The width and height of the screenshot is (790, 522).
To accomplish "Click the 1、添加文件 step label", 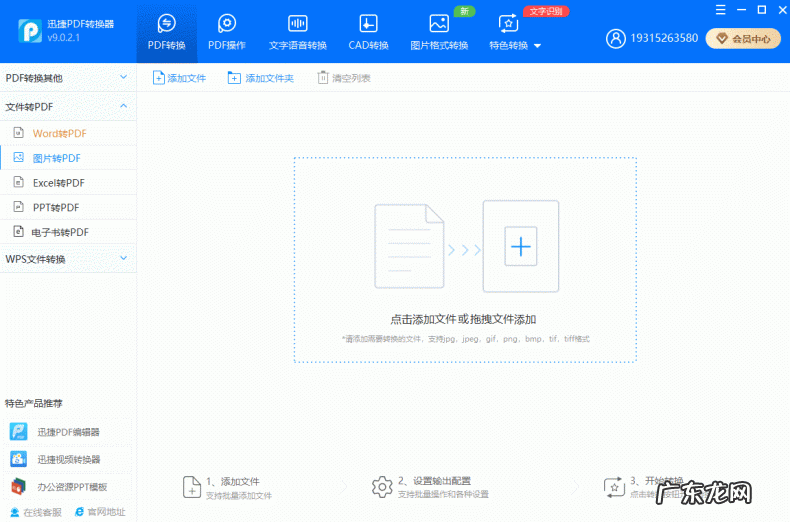I will point(233,482).
